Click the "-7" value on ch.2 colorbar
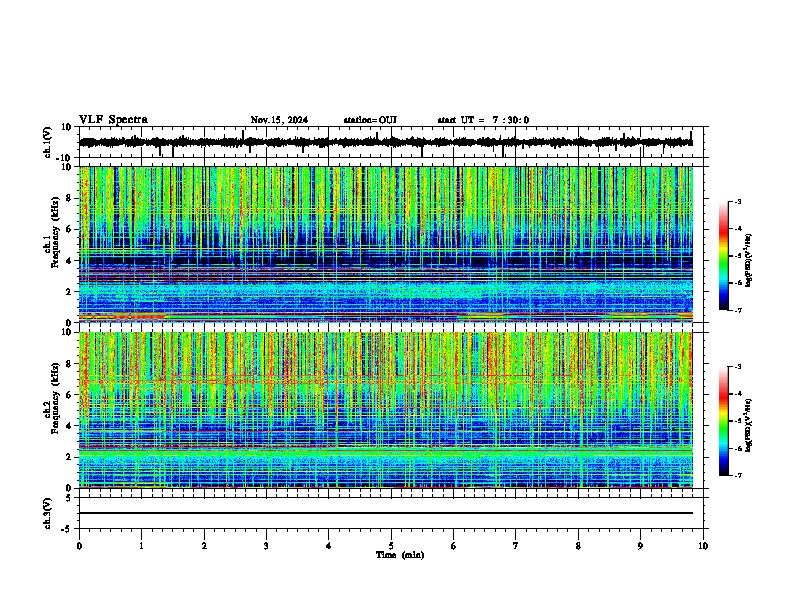The image size is (792, 612). (x=738, y=475)
